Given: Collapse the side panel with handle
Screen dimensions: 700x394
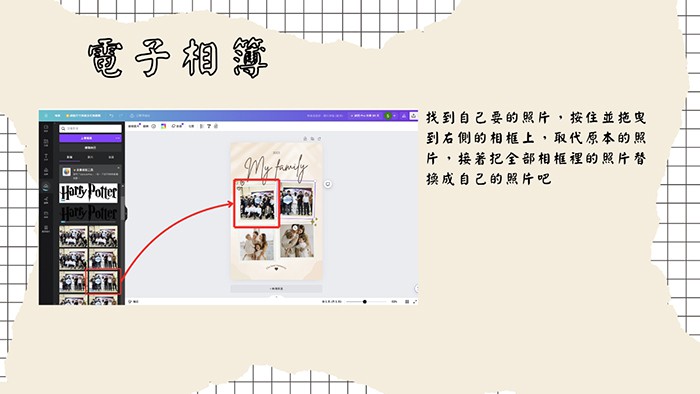Looking at the screenshot, I should [x=125, y=213].
